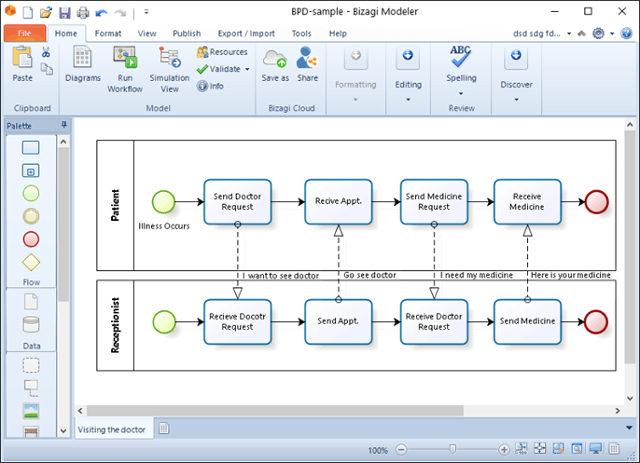This screenshot has width=640, height=463.
Task: Click the Resources button
Action: [x=222, y=52]
